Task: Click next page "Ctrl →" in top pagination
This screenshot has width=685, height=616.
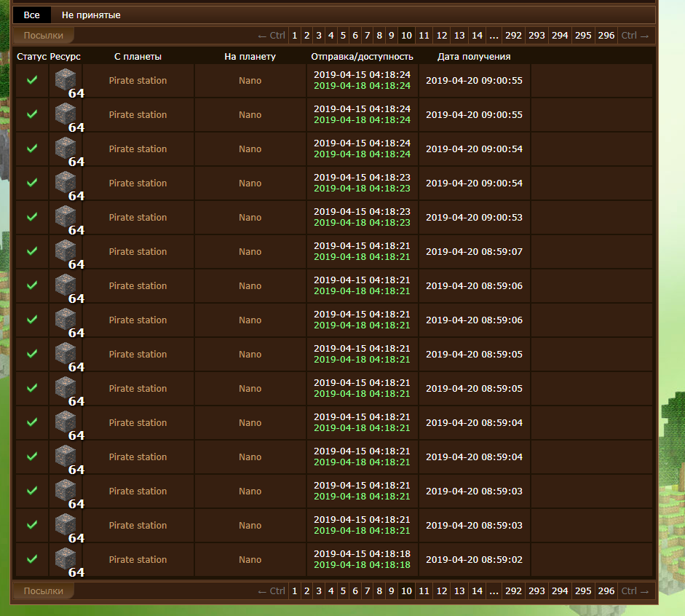Action: [x=635, y=36]
